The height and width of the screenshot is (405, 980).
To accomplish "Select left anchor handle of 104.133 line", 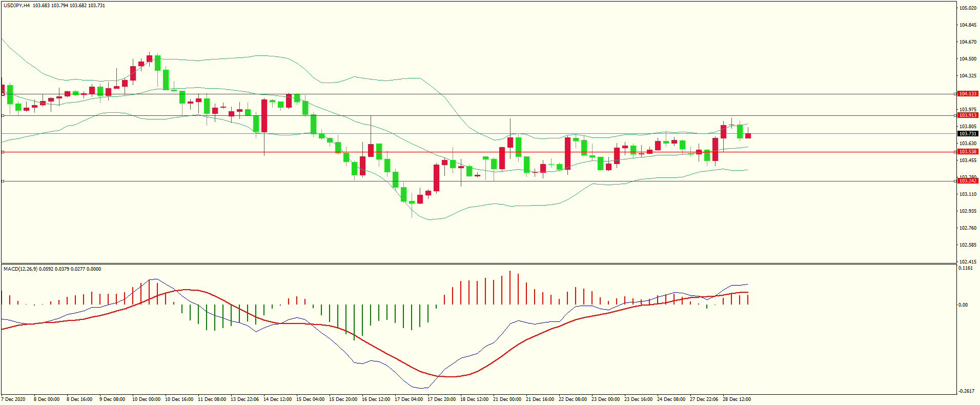I will tap(3, 94).
